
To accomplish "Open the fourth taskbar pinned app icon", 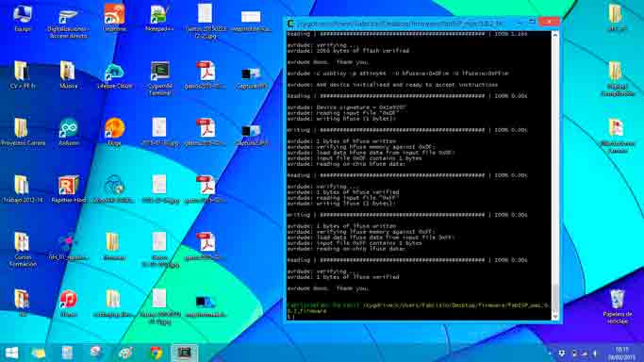I will click(x=95, y=353).
